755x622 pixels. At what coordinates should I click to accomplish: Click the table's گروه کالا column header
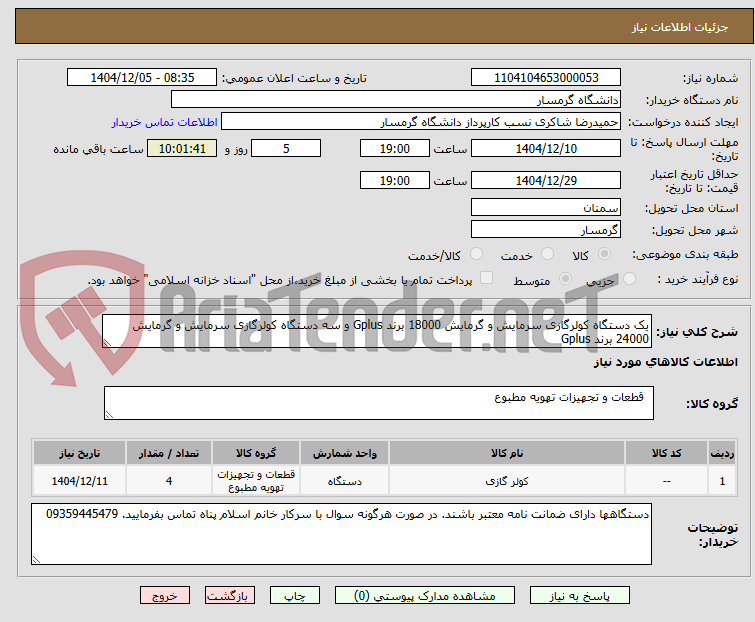coord(256,453)
